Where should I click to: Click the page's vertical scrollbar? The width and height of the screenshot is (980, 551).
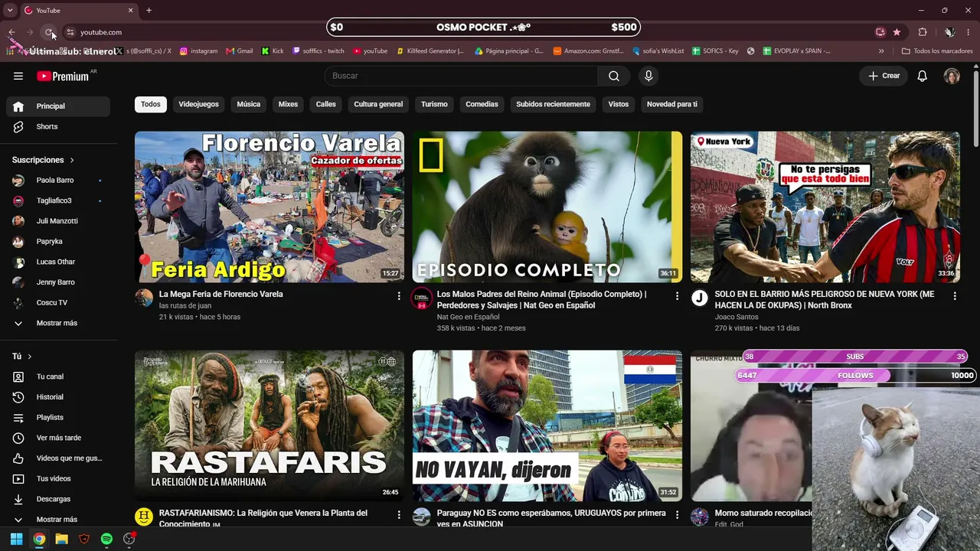[x=975, y=107]
